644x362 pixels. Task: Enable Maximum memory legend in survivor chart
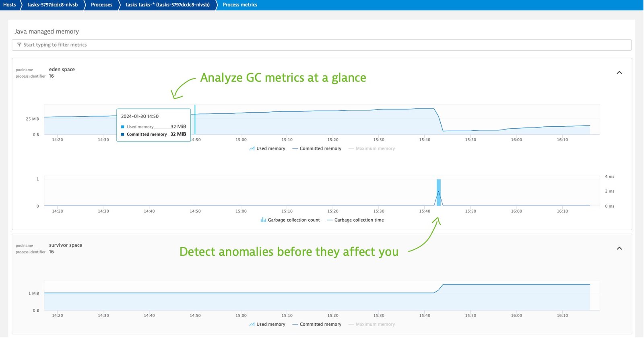point(372,325)
